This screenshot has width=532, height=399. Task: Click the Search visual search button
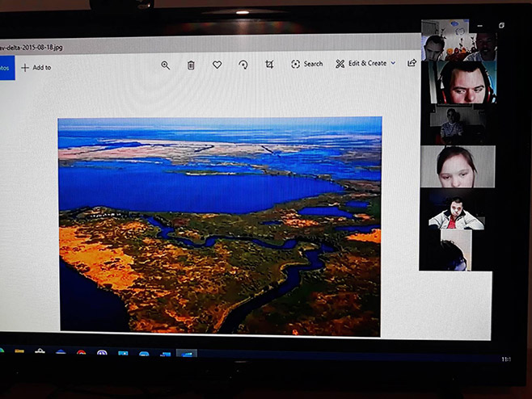(x=306, y=64)
